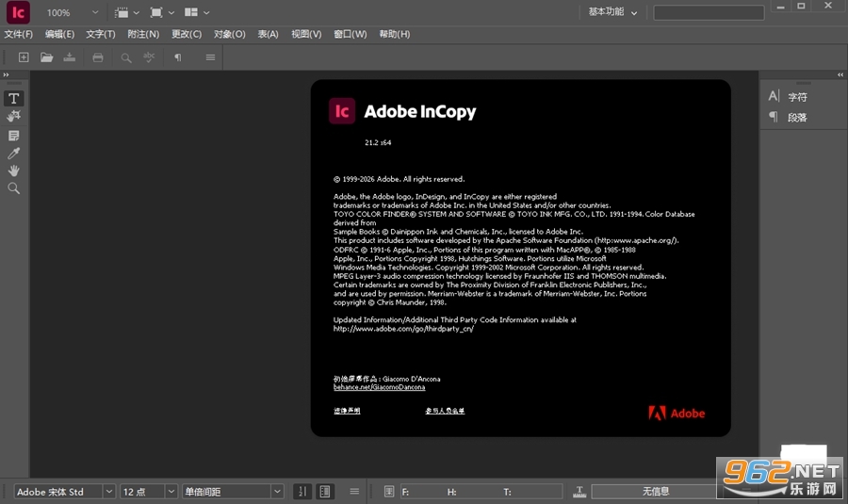
Task: Toggle the paragraph styles column button
Action: click(x=325, y=492)
